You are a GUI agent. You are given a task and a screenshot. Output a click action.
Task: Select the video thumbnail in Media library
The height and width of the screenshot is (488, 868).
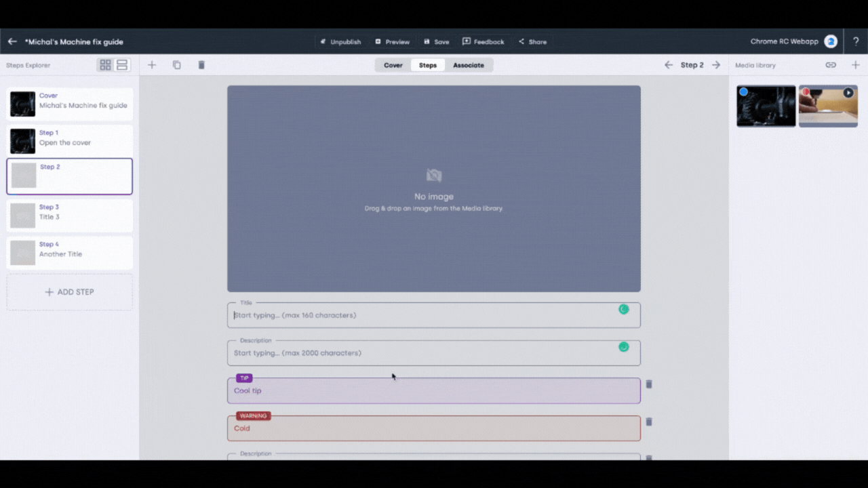pos(828,106)
